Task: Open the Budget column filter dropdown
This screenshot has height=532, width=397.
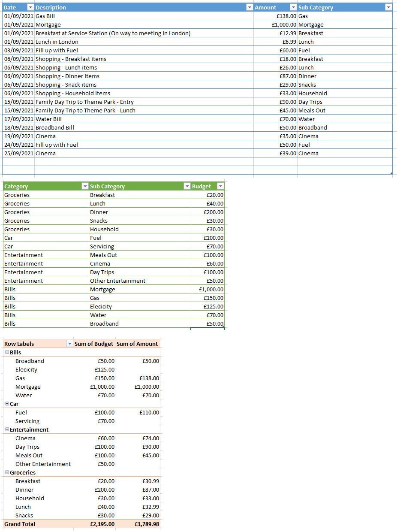Action: coord(220,186)
